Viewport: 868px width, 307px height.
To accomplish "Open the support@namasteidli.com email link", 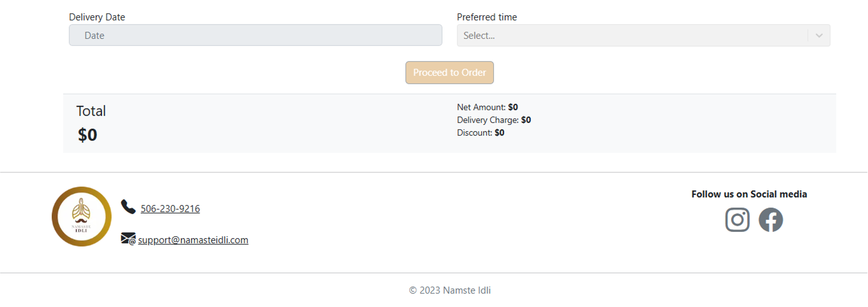I will pyautogui.click(x=193, y=240).
